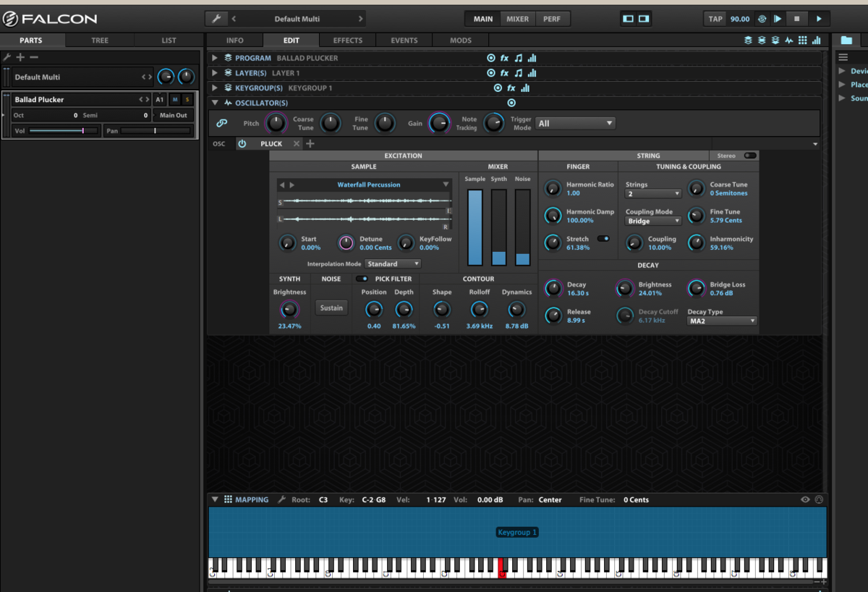
Task: Show right sidebar with the layout icon
Action: click(x=644, y=19)
